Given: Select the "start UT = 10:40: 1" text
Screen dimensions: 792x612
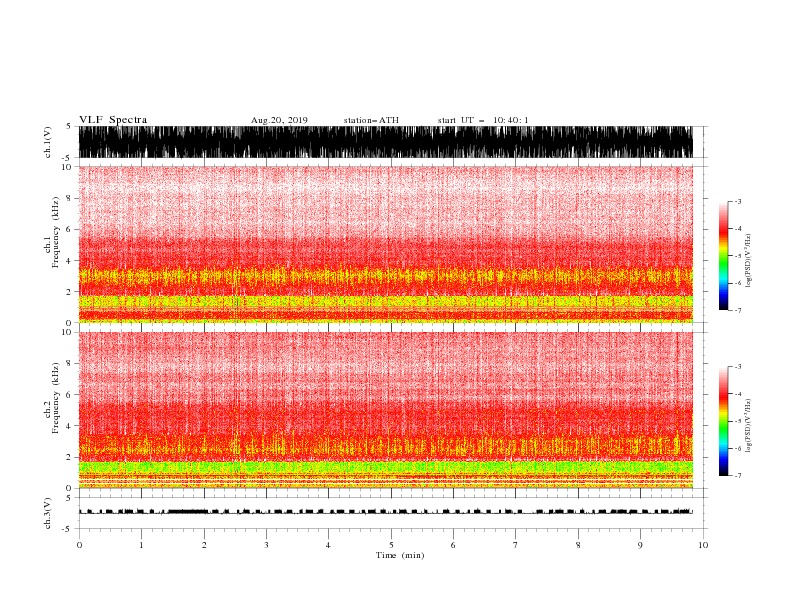Looking at the screenshot, I should pyautogui.click(x=483, y=120).
